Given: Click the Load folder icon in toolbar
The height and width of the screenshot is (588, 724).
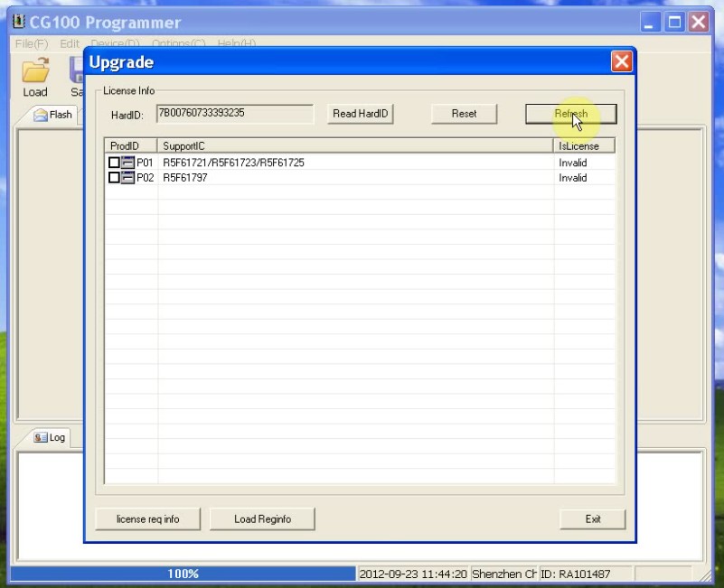Looking at the screenshot, I should coord(35,71).
